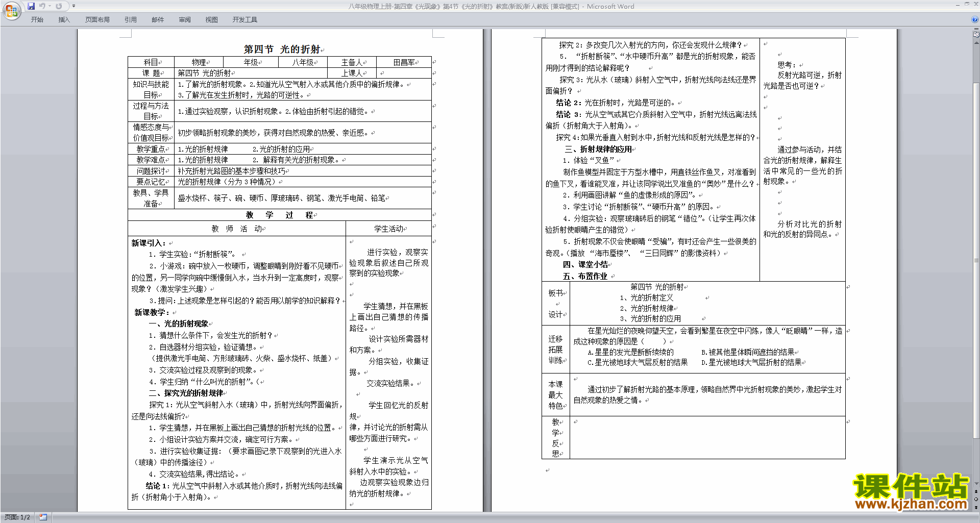Open the 开发工具 ribbon tab
The height and width of the screenshot is (523, 980).
[245, 20]
